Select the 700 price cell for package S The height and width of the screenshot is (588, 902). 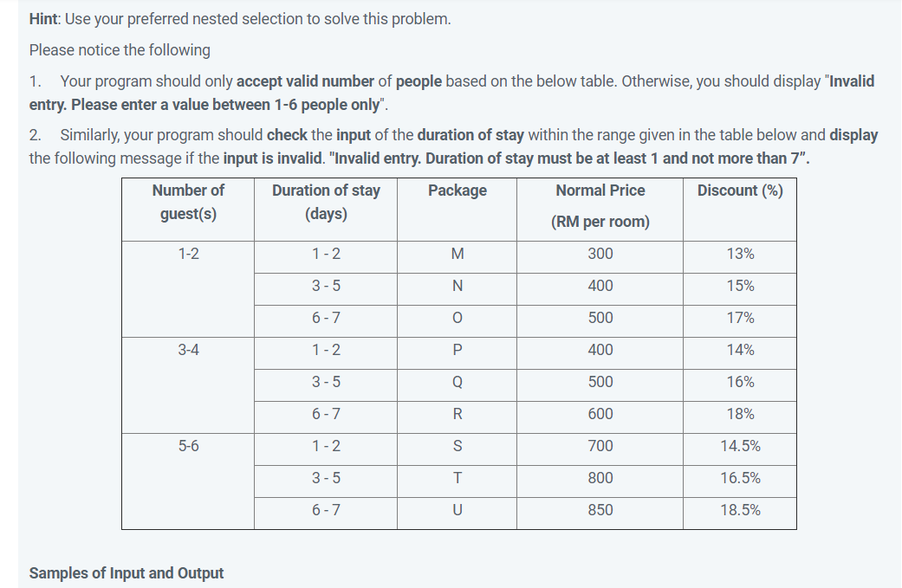600,449
